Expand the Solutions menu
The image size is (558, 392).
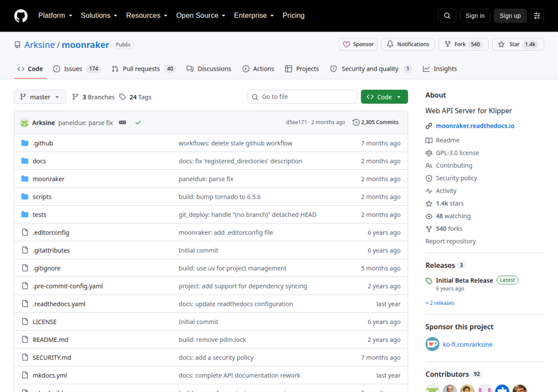pyautogui.click(x=99, y=16)
